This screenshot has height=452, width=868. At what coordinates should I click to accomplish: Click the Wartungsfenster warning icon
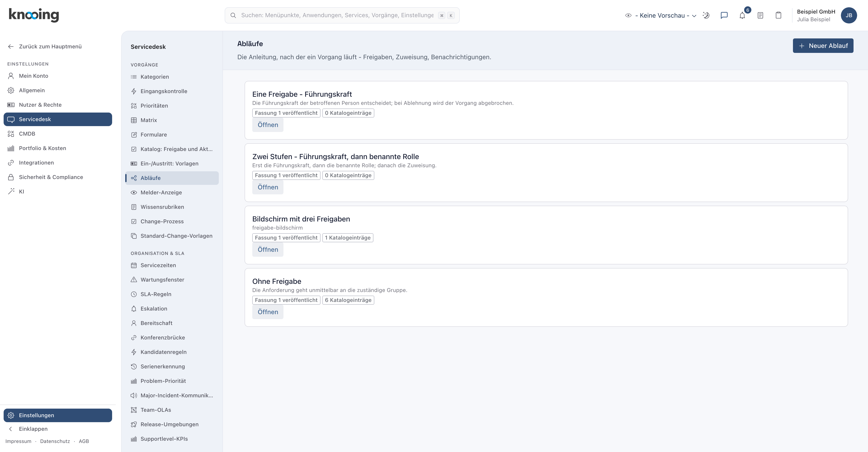pos(134,280)
